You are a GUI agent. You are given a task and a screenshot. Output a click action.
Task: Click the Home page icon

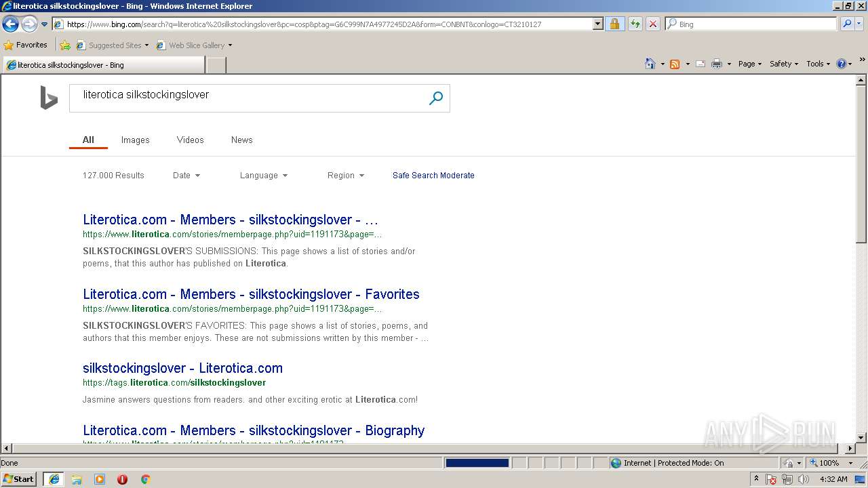pyautogui.click(x=650, y=64)
